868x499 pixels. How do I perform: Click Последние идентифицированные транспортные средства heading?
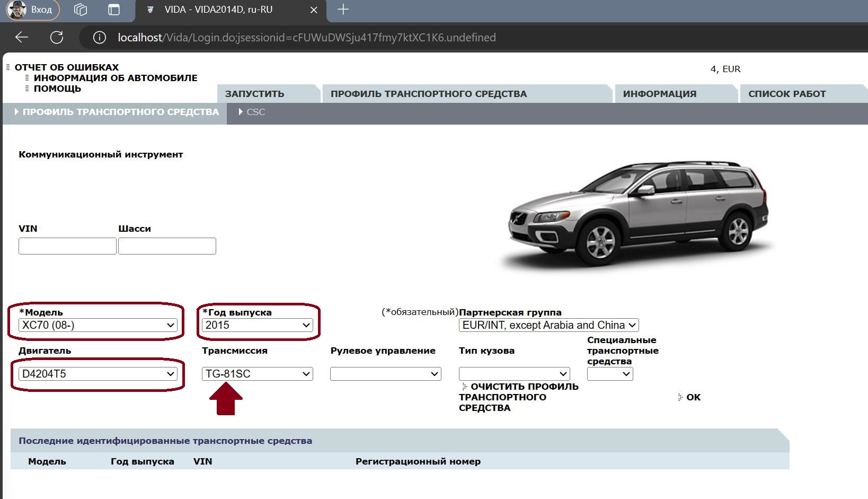[165, 441]
